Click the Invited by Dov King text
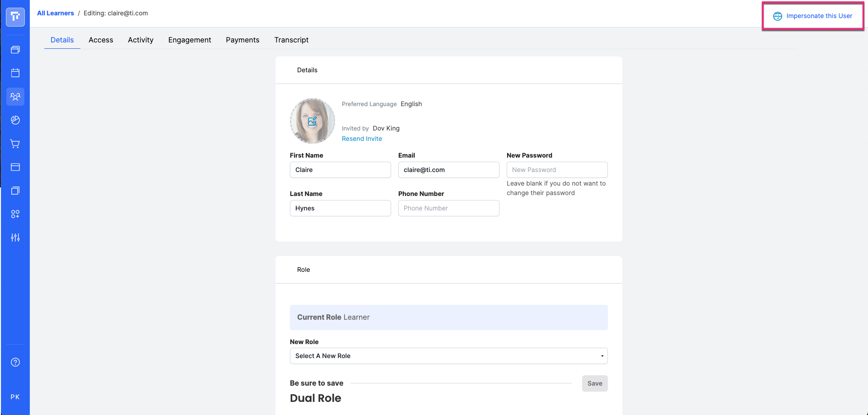868x415 pixels. click(371, 128)
